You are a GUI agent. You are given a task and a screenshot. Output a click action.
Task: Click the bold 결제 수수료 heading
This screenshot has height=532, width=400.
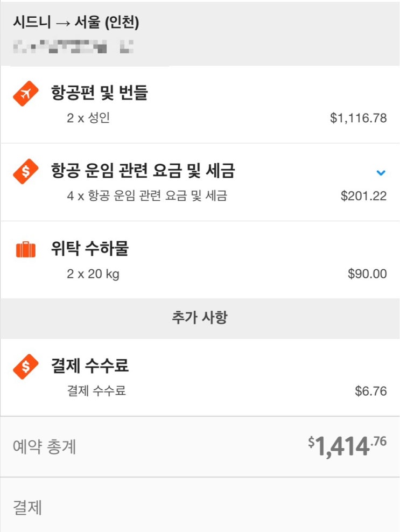tap(90, 366)
